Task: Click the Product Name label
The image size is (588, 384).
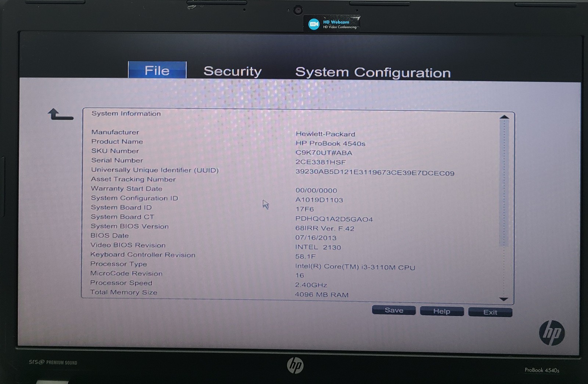Action: tap(117, 142)
